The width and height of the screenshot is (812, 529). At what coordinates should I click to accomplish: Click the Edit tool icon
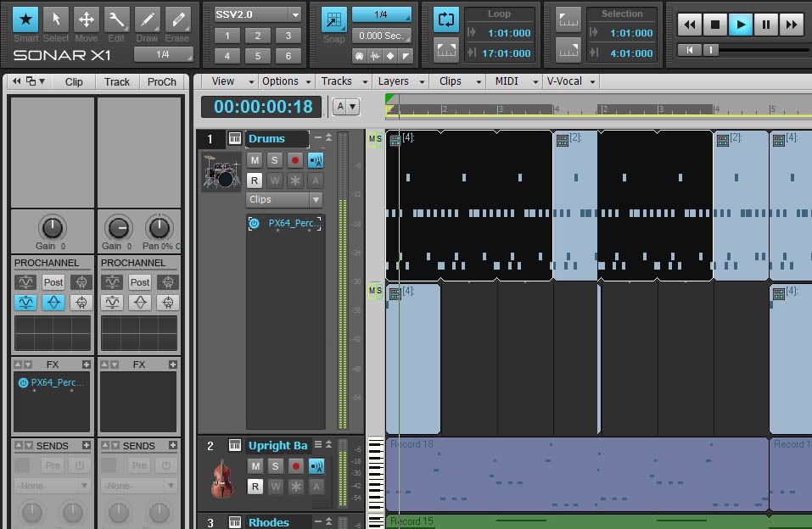click(x=116, y=19)
